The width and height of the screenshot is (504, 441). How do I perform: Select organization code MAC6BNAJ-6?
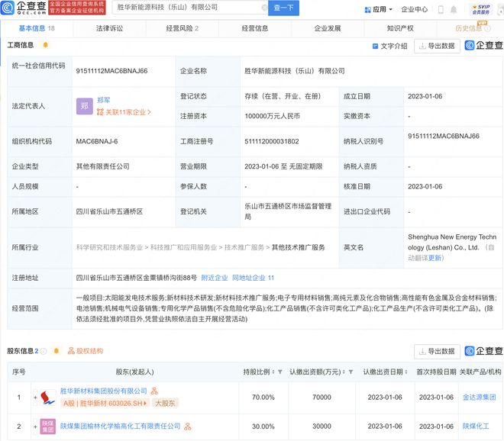tap(97, 141)
